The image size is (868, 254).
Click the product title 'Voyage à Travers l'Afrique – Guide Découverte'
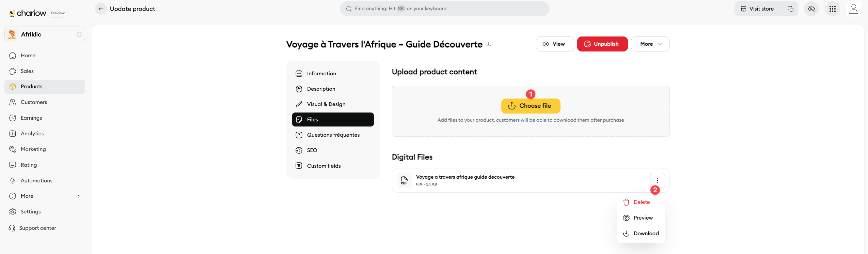384,44
